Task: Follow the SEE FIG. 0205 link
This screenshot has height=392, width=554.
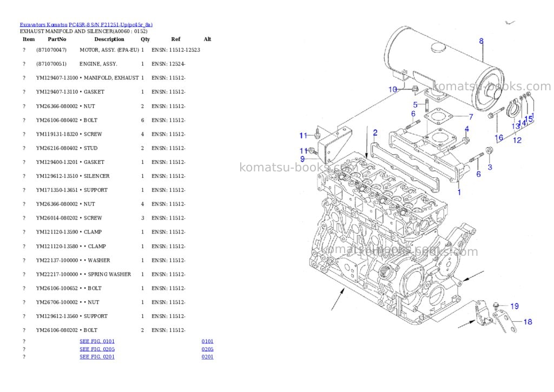Action: pos(97,349)
